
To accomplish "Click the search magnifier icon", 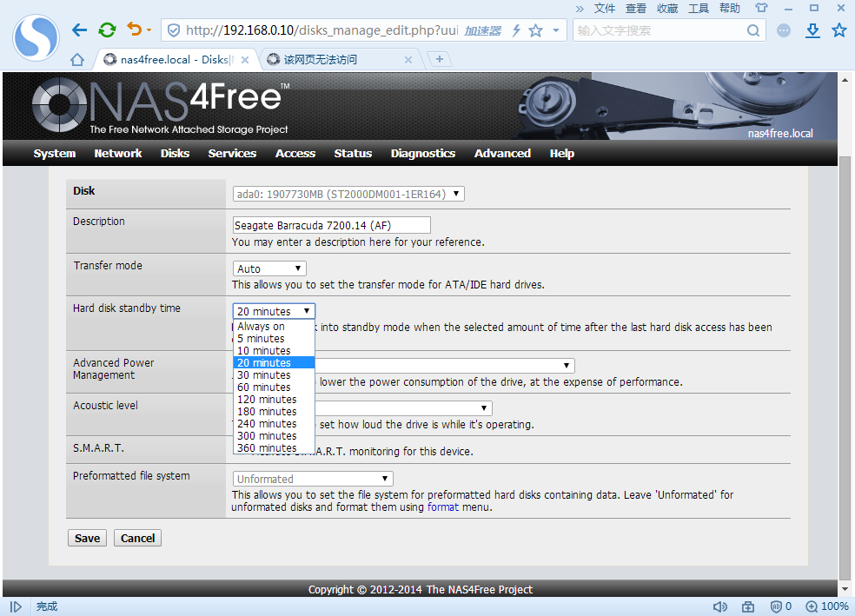I will tap(753, 30).
